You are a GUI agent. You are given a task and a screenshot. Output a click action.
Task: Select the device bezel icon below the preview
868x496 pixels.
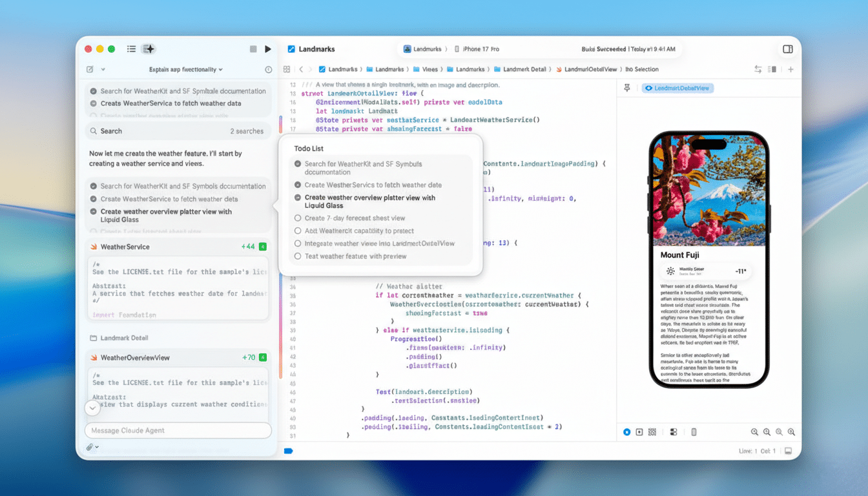(694, 432)
